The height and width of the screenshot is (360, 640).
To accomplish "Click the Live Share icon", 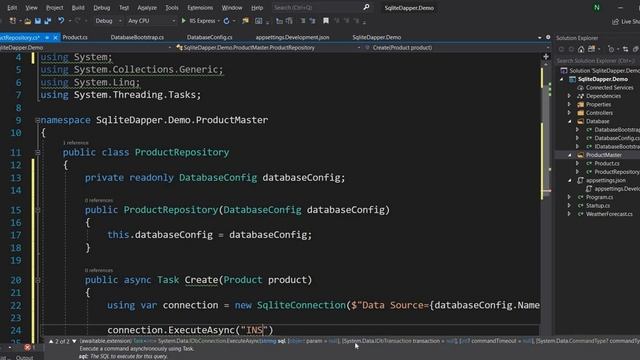I will click(x=616, y=21).
